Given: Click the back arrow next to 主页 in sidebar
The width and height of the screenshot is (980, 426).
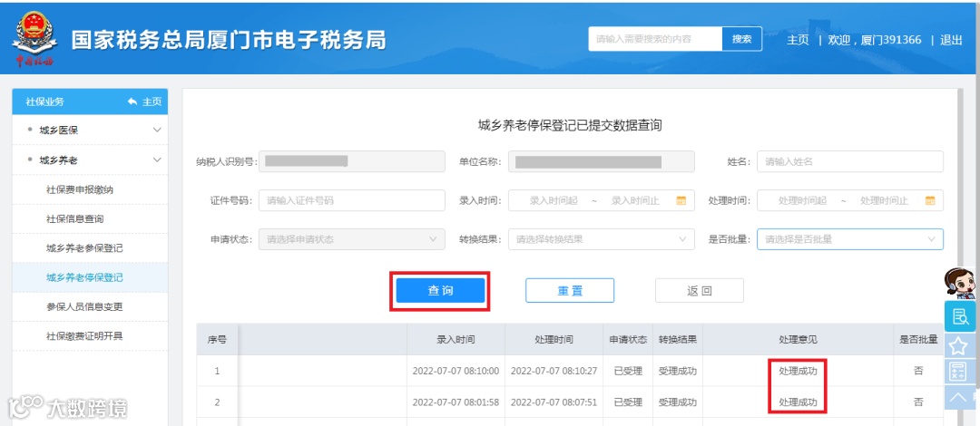Looking at the screenshot, I should point(132,102).
